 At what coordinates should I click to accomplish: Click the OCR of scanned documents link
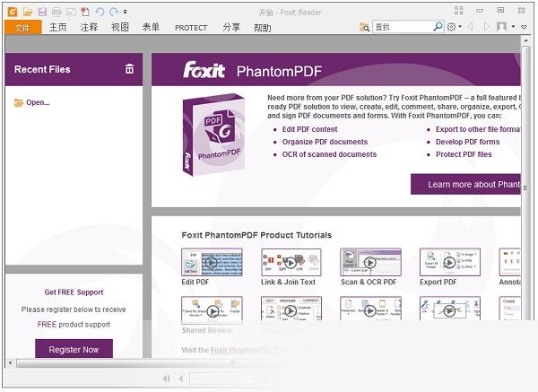(x=329, y=154)
